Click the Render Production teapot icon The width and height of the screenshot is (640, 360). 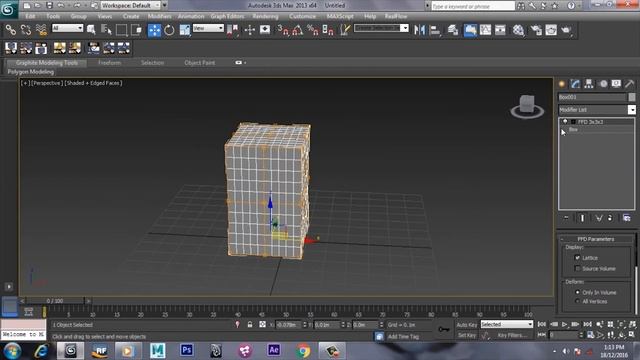[567, 30]
